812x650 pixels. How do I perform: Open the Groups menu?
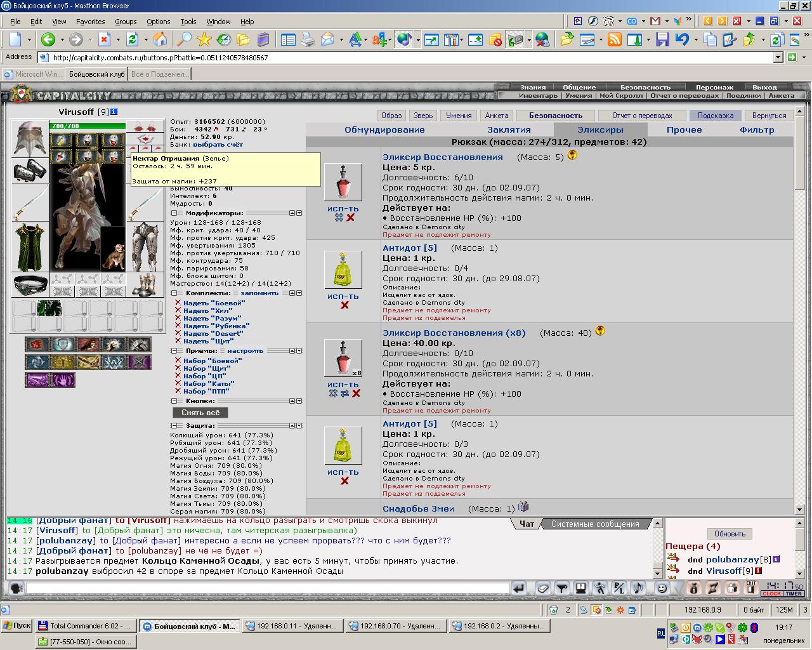[x=126, y=22]
